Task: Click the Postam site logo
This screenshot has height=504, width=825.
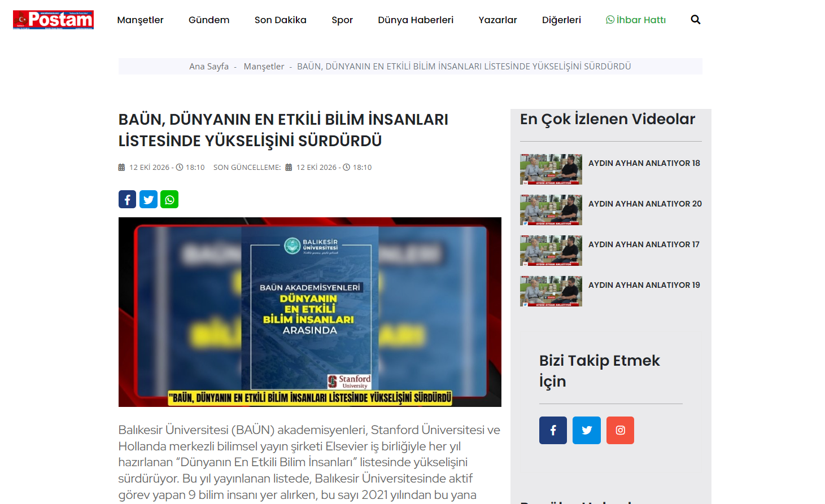Action: pos(53,20)
